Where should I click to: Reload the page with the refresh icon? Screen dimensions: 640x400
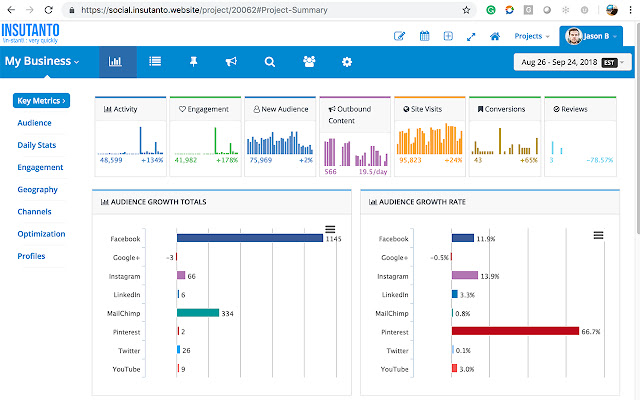pyautogui.click(x=49, y=10)
